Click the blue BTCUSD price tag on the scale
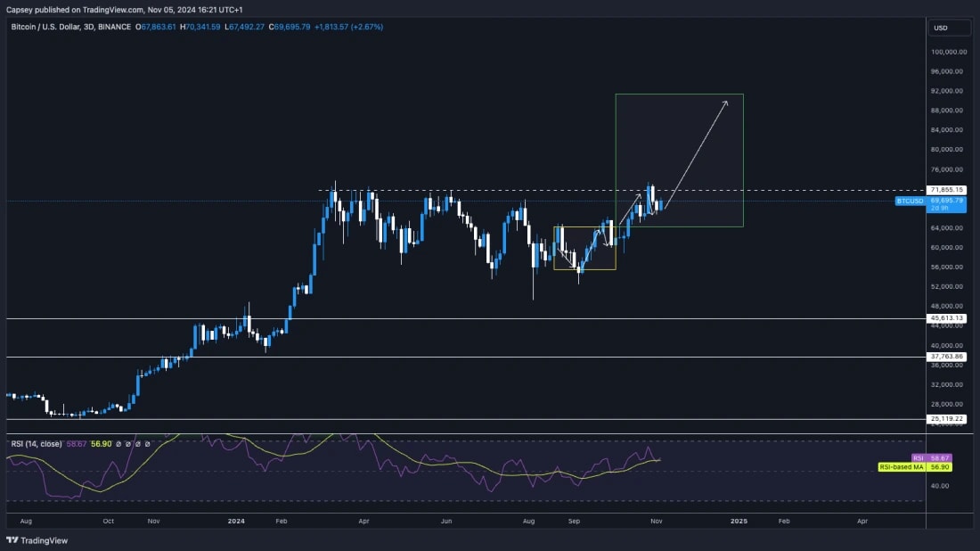Image resolution: width=980 pixels, height=551 pixels. pyautogui.click(x=909, y=202)
